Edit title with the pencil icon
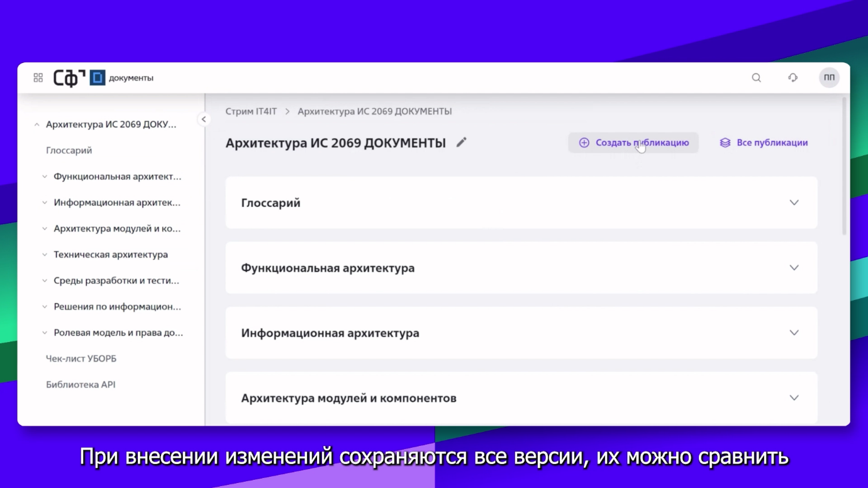 click(462, 142)
